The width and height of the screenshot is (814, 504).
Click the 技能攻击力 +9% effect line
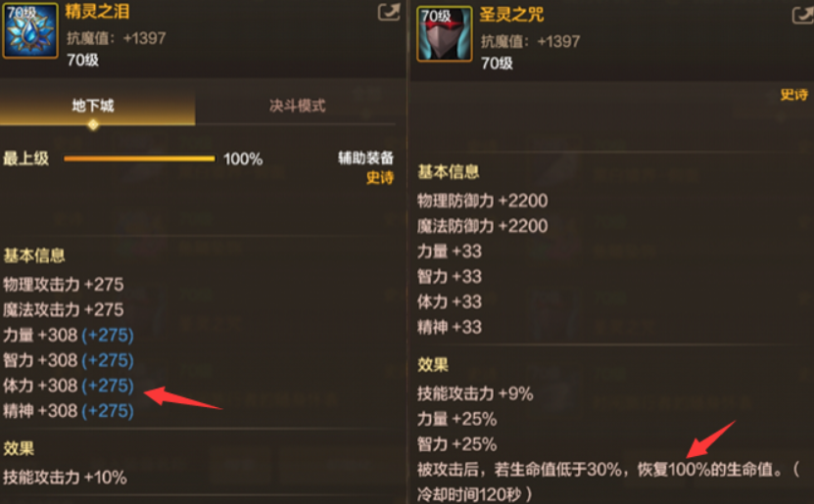coord(475,393)
